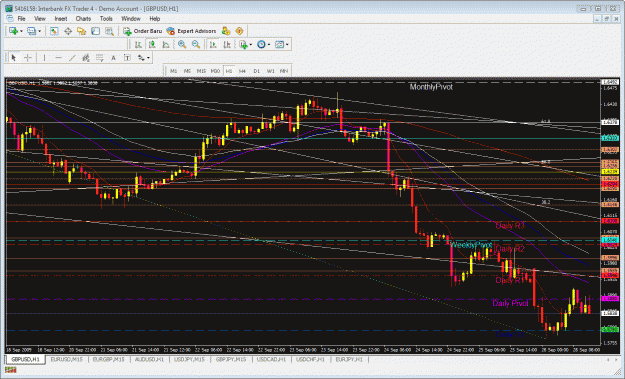Switch chart to candlestick mode
The height and width of the screenshot is (379, 625).
pyautogui.click(x=152, y=45)
